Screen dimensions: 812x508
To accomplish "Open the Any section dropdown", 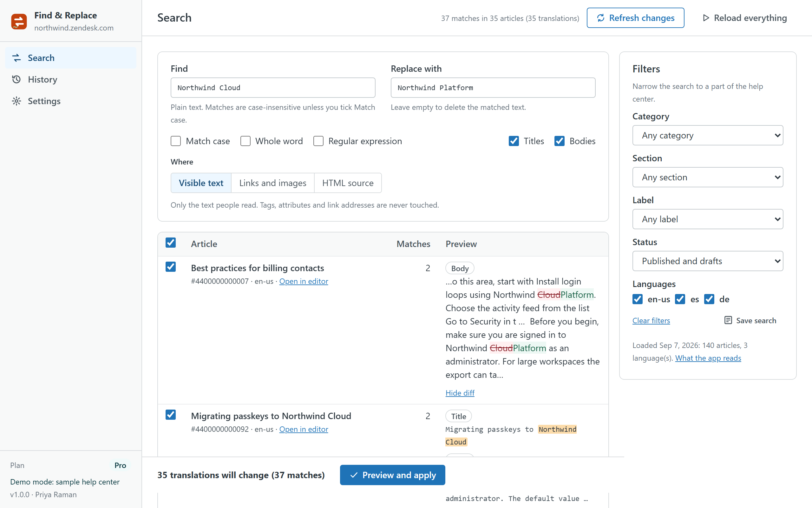I will pos(708,177).
